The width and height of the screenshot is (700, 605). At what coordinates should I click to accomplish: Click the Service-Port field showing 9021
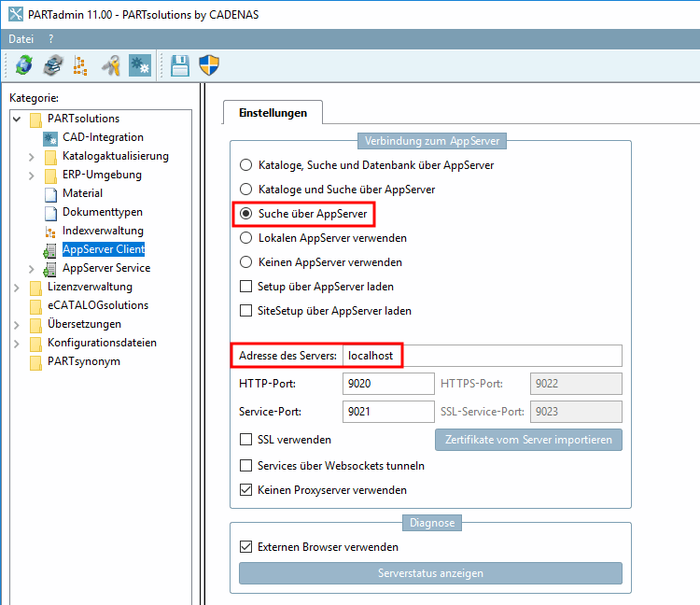(388, 412)
